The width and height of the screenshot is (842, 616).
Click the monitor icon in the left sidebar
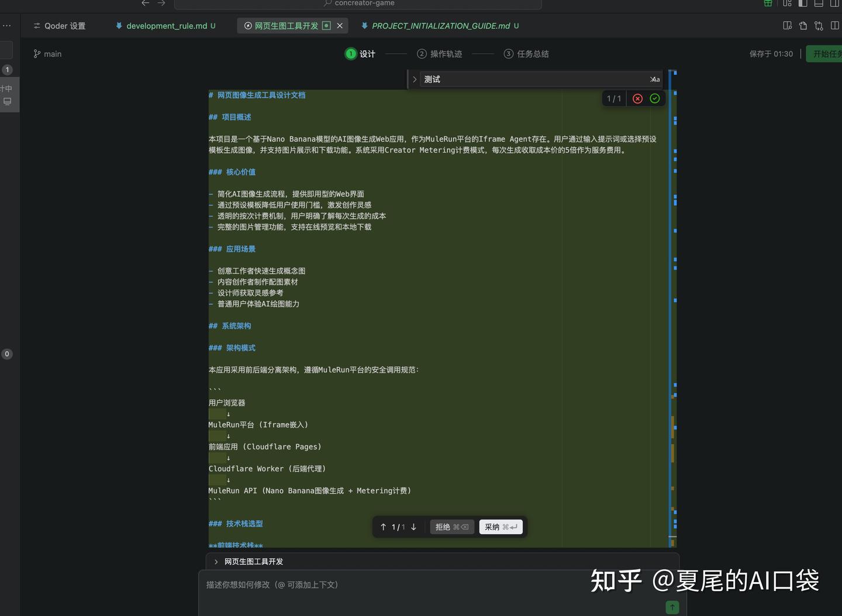(x=8, y=101)
